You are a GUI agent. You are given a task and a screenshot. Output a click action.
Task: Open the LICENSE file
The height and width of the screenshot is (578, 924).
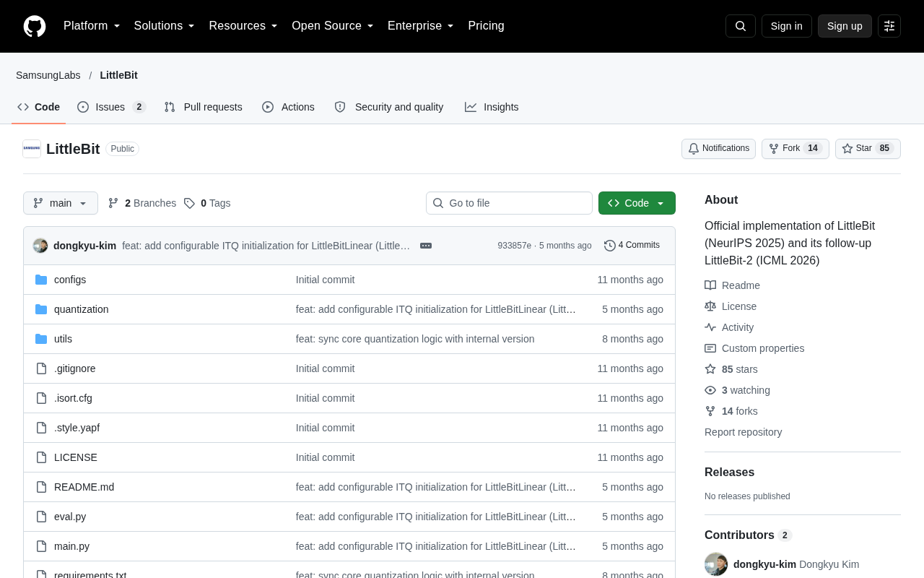click(76, 457)
